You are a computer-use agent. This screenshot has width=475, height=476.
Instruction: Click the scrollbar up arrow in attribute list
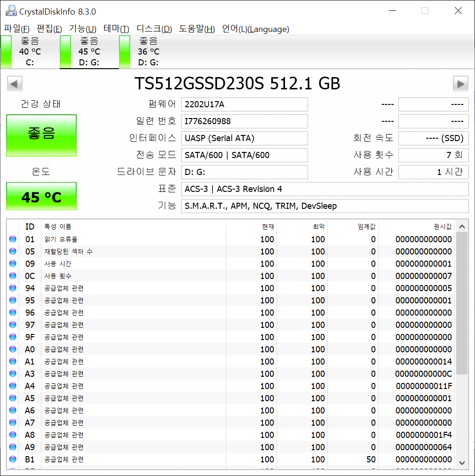point(462,226)
